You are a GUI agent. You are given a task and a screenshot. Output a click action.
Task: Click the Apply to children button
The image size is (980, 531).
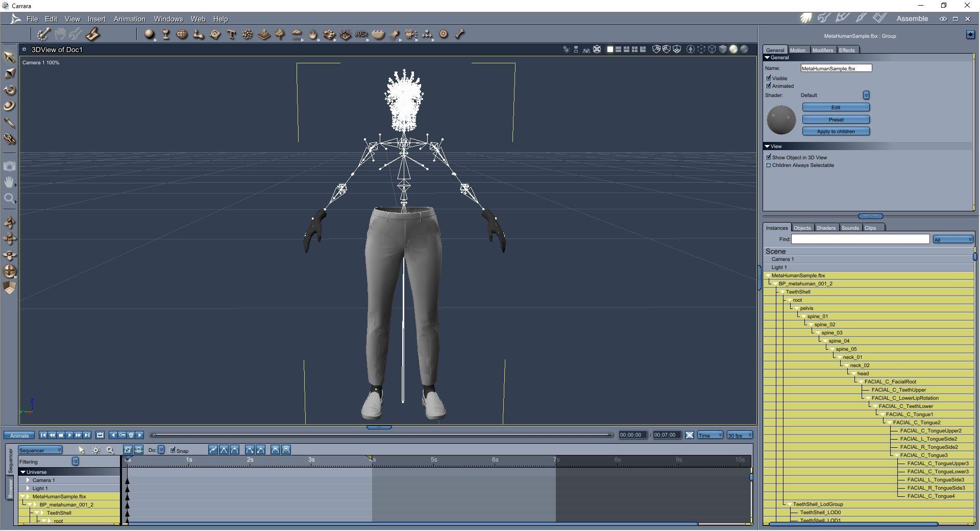coord(836,132)
